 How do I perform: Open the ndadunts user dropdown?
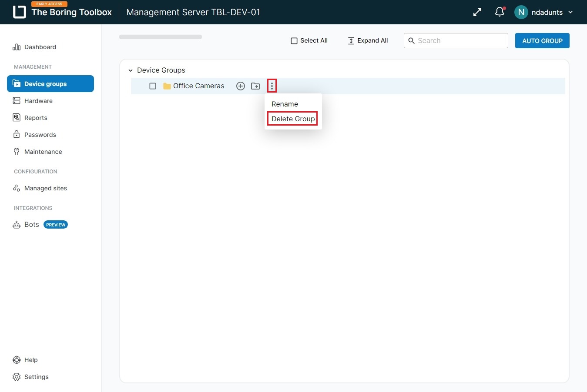[570, 12]
